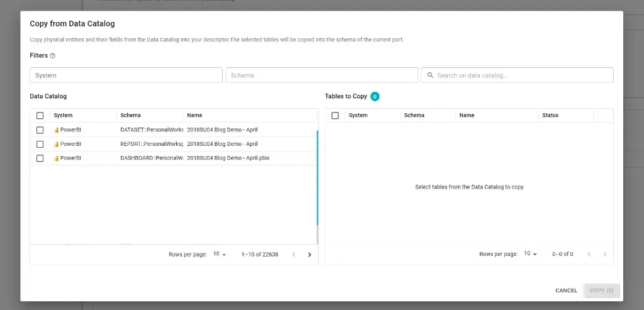
Task: Click the PowerBI icon in the DASHBOARD row
Action: 57,158
